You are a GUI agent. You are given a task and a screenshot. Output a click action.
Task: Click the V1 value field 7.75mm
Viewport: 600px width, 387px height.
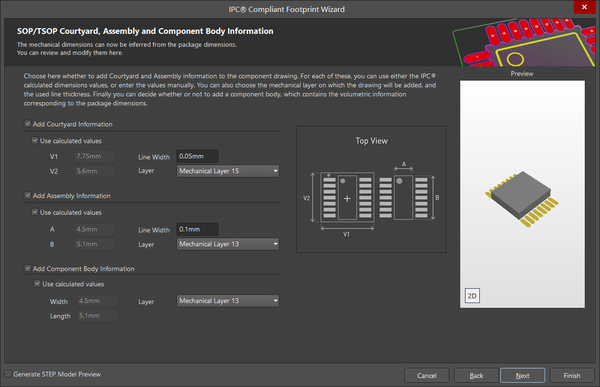click(95, 156)
